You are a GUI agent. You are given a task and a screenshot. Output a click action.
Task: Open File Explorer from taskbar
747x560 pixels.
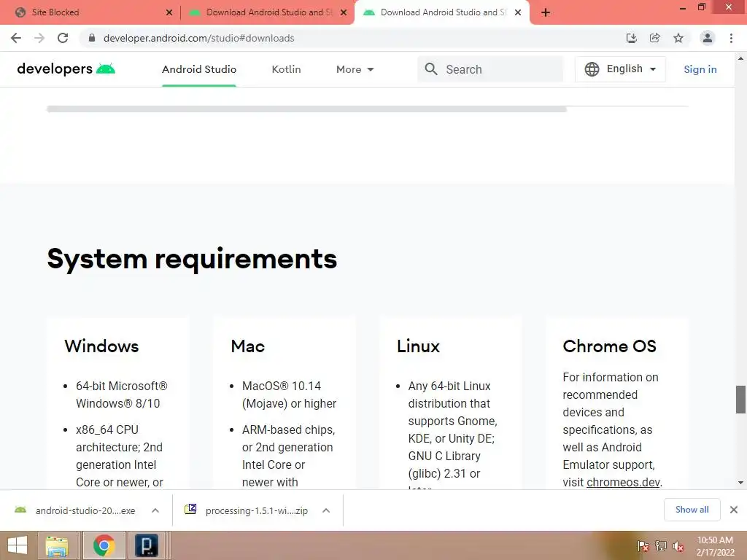coord(58,545)
